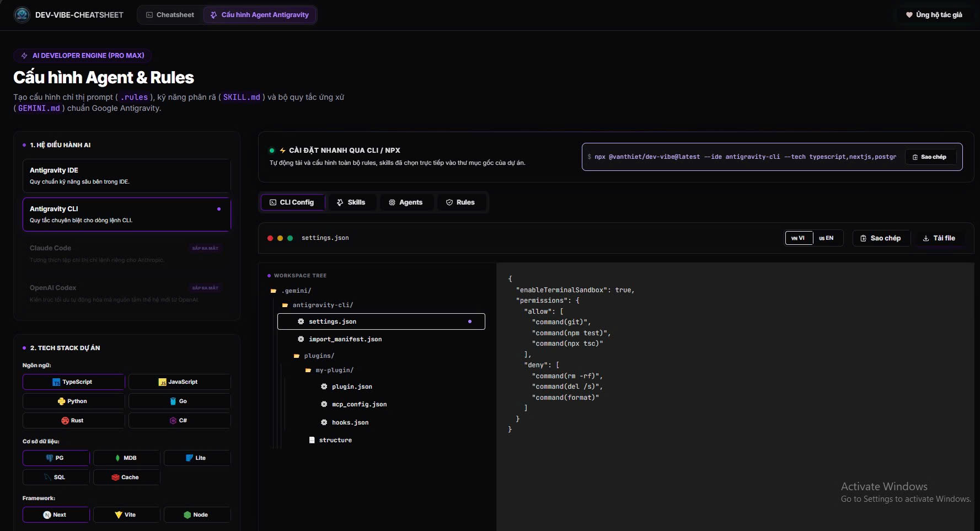The image size is (980, 531).
Task: Select the Antigravity IDE option
Action: point(126,176)
